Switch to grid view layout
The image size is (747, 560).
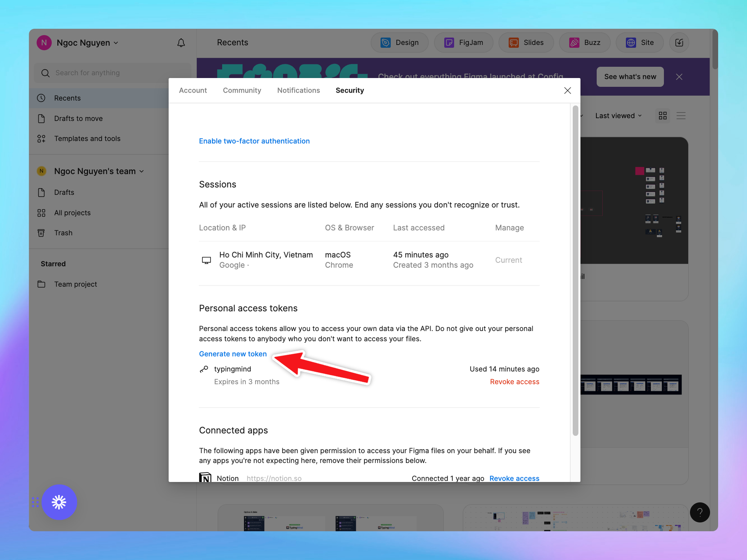[x=663, y=116]
